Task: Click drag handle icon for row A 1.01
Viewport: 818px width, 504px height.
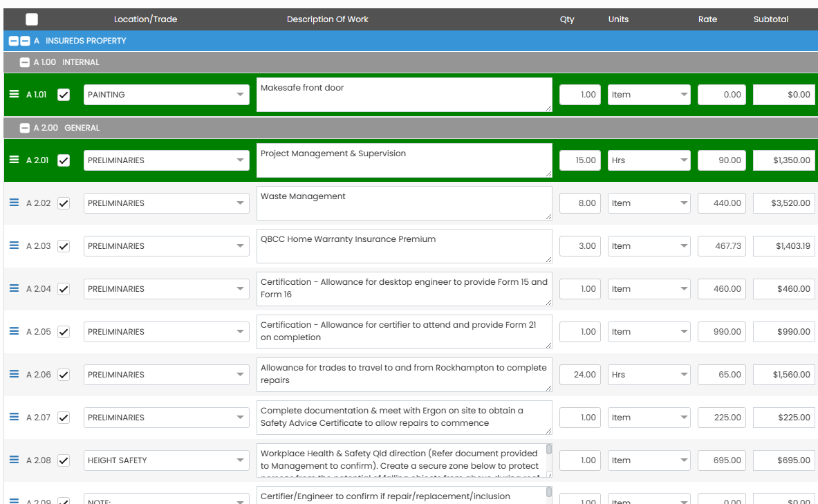Action: coord(14,94)
